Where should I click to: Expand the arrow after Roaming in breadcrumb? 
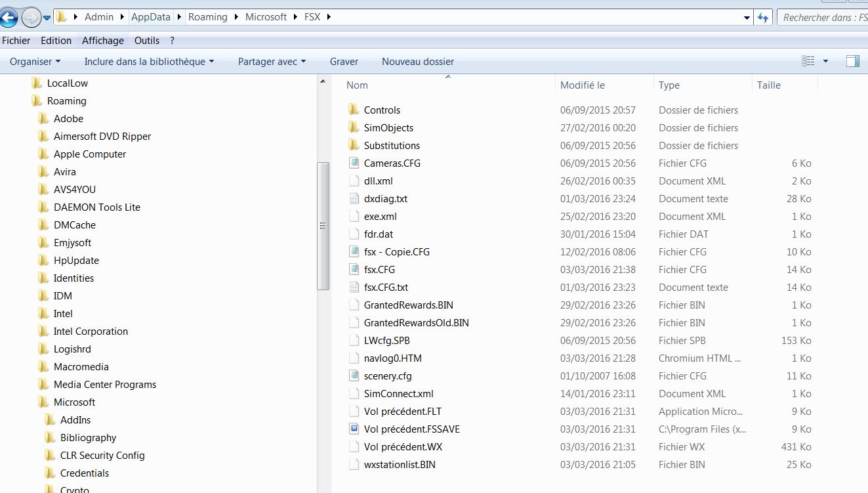click(x=236, y=17)
